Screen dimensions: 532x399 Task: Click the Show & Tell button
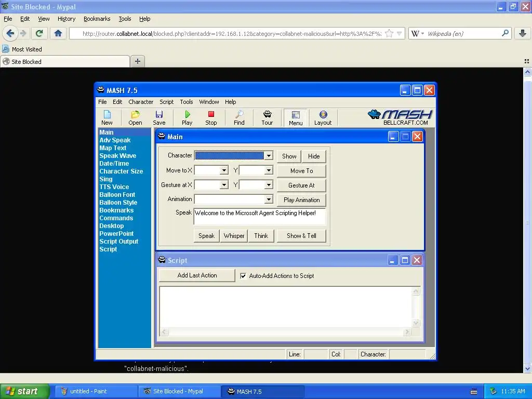tap(302, 236)
